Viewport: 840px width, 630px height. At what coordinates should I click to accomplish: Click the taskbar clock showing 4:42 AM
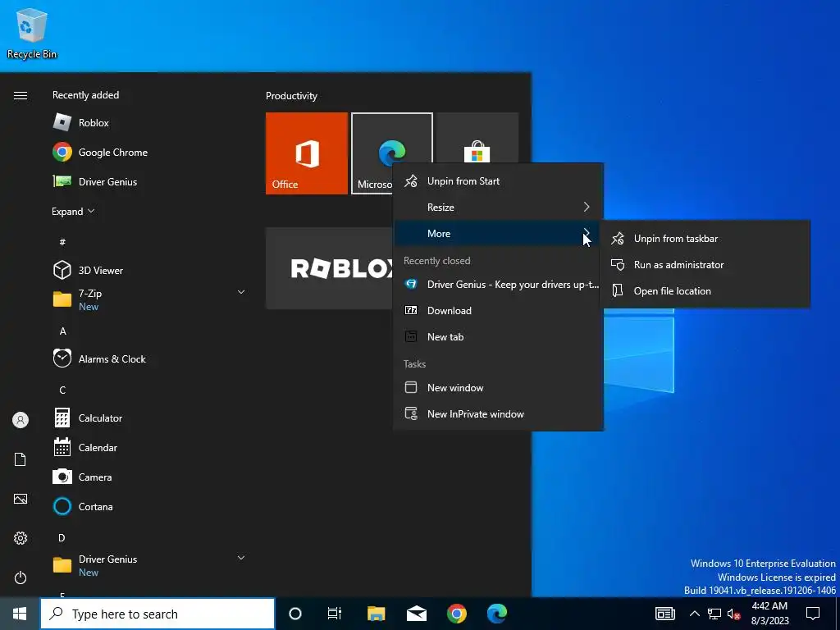tap(769, 614)
